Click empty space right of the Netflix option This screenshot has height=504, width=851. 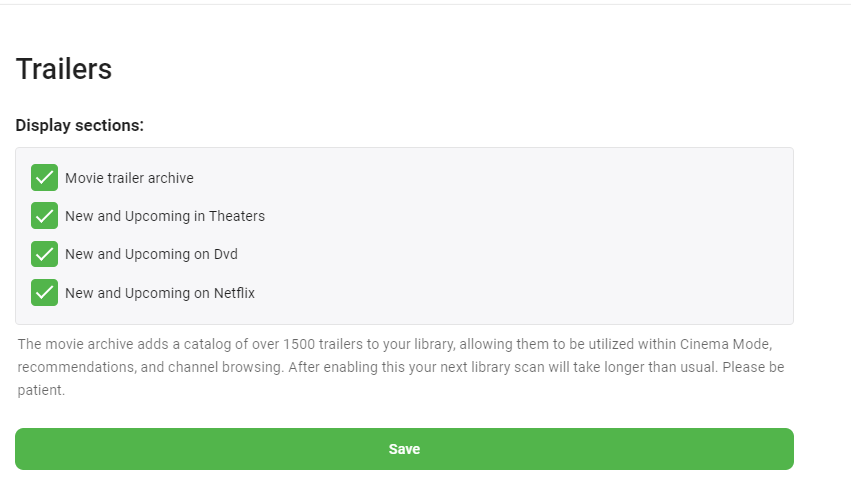point(520,293)
